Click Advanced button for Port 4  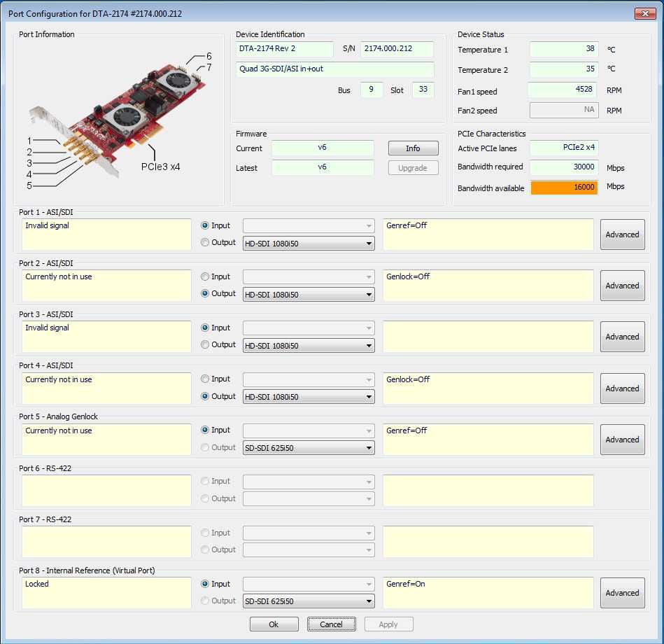pyautogui.click(x=623, y=388)
